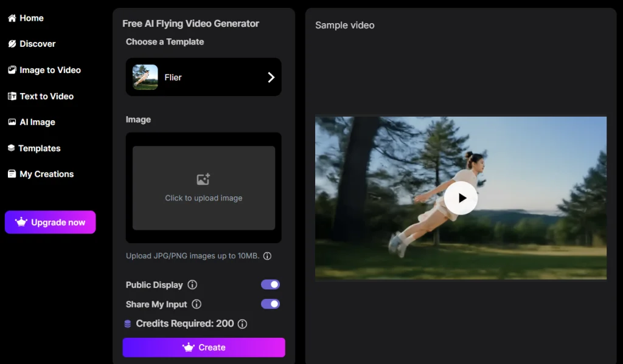Image resolution: width=623 pixels, height=364 pixels.
Task: View My Creations
Action: pyautogui.click(x=46, y=174)
